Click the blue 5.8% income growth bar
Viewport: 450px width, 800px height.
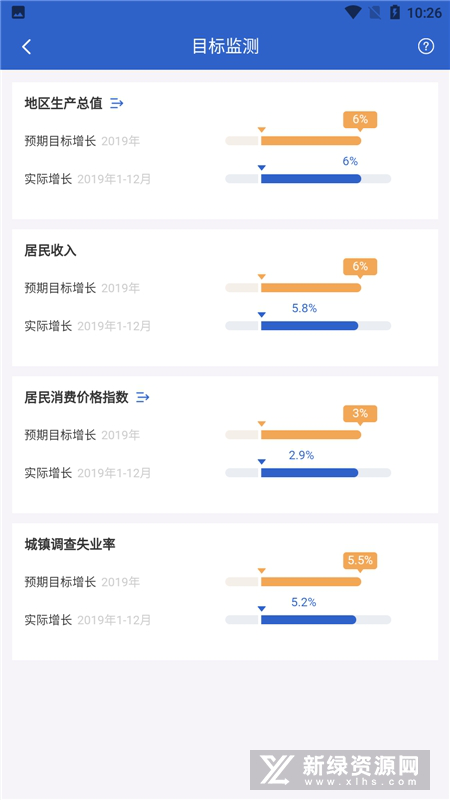point(309,326)
